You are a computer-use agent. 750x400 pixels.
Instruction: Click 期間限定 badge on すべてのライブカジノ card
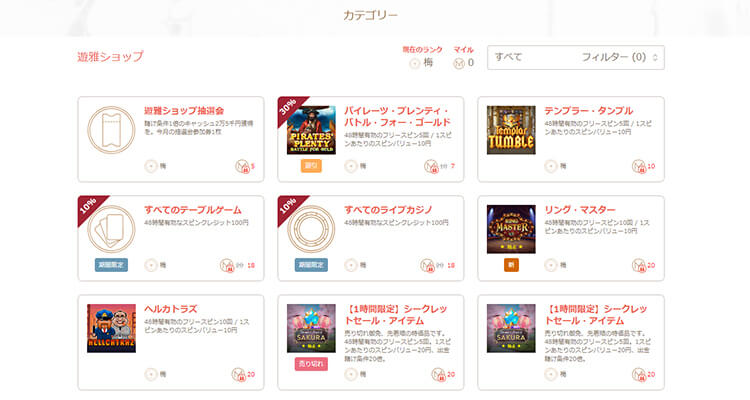pyautogui.click(x=311, y=265)
